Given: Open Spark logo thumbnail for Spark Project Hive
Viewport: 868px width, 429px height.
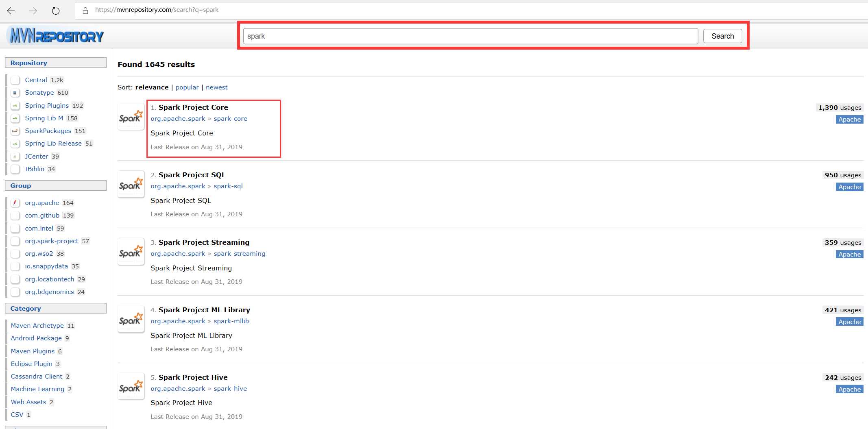Looking at the screenshot, I should coord(131,387).
